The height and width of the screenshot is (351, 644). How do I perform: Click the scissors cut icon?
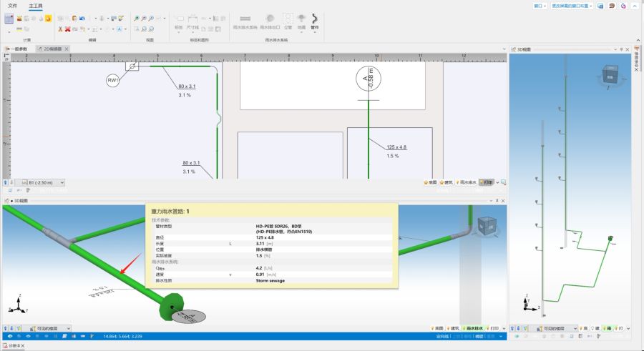(x=59, y=29)
